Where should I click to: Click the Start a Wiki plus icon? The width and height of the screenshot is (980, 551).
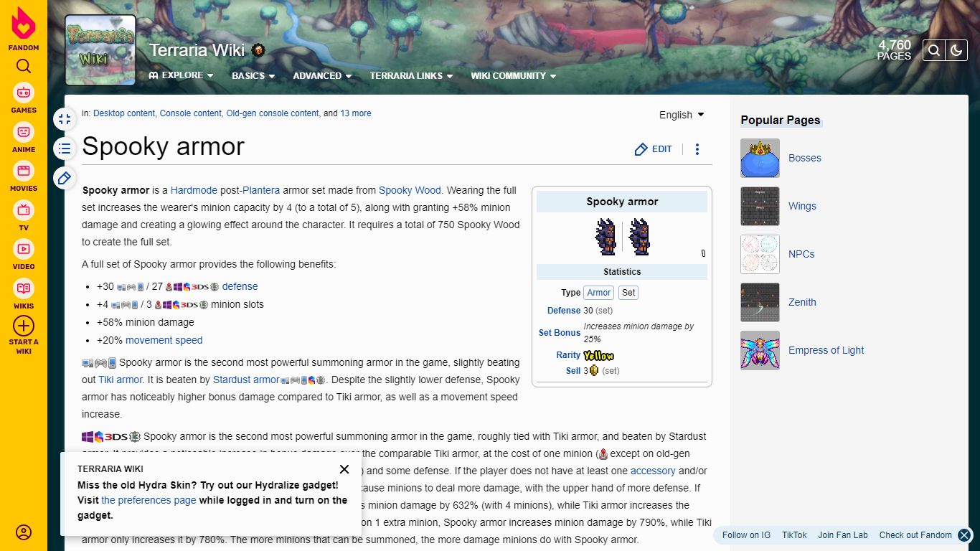point(24,326)
